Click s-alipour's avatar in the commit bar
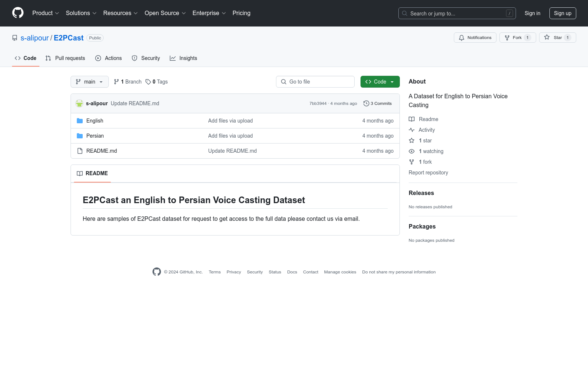Screen dimensions: 588x368 tap(79, 103)
